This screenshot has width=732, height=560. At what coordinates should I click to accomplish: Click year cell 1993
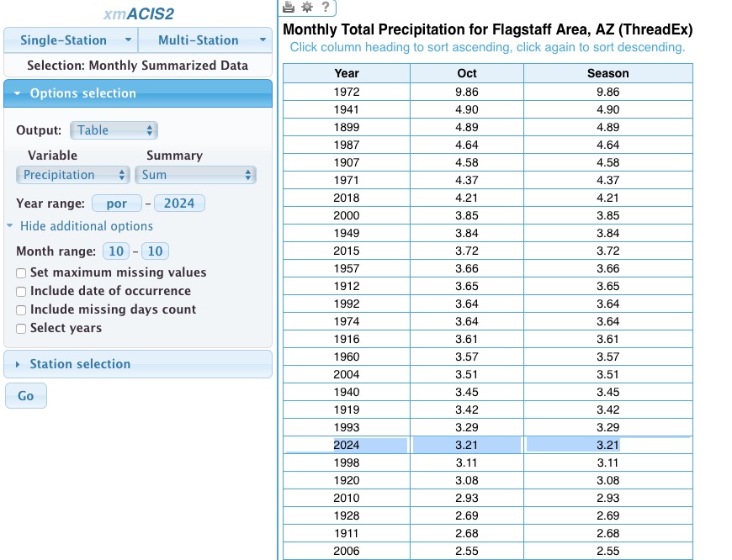click(347, 427)
